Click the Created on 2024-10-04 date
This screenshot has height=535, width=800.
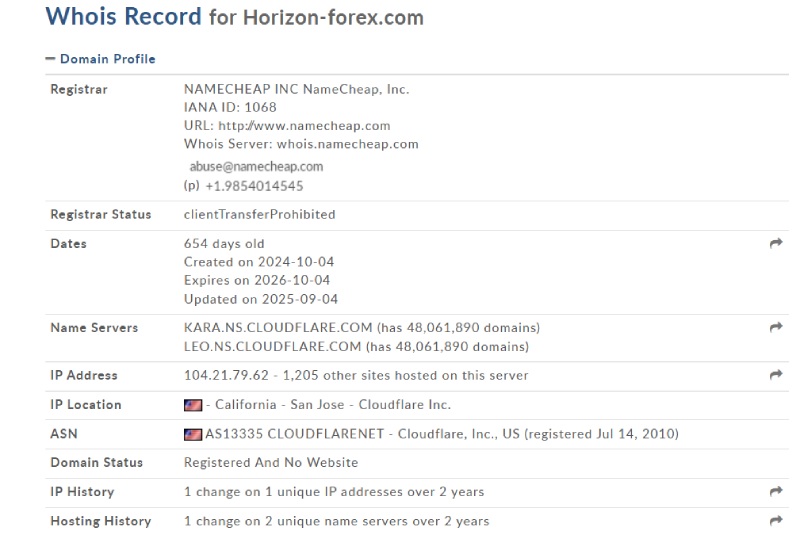click(x=259, y=262)
